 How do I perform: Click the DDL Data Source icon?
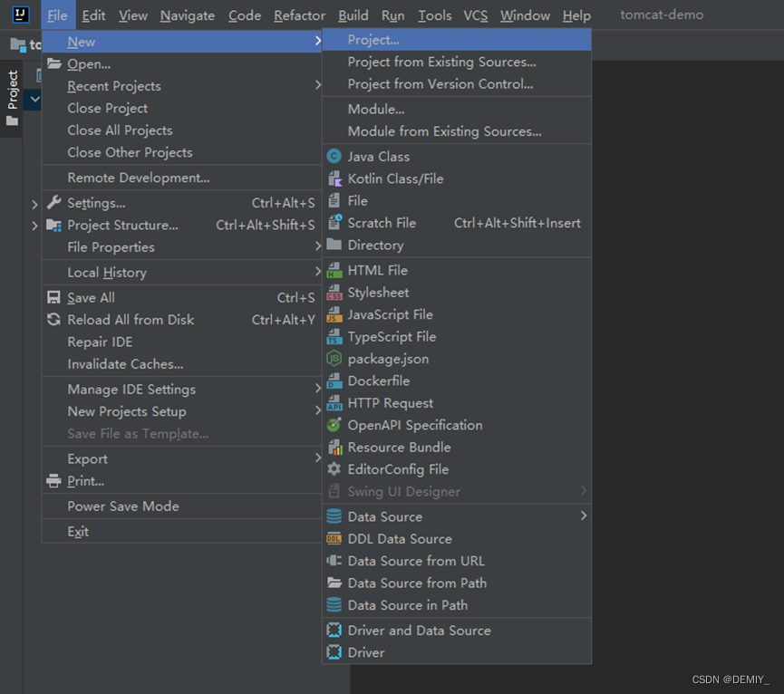coord(334,538)
